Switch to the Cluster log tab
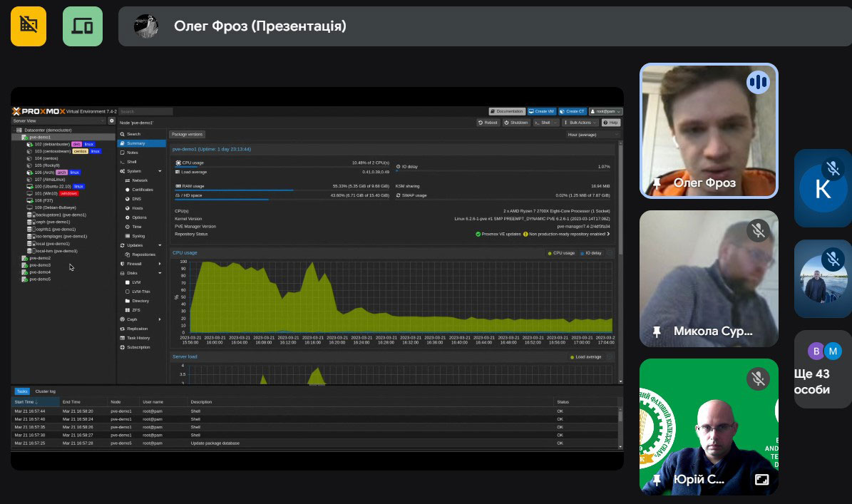 click(46, 391)
